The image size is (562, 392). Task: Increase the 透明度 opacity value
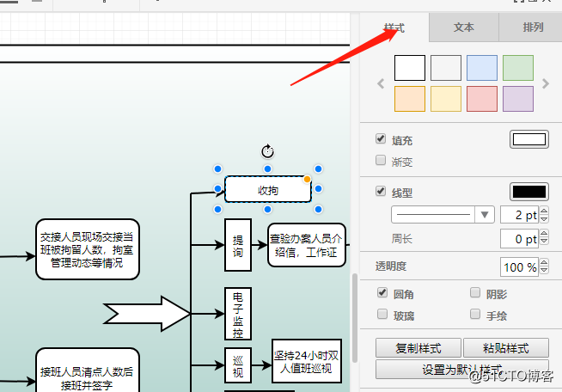[x=544, y=263]
